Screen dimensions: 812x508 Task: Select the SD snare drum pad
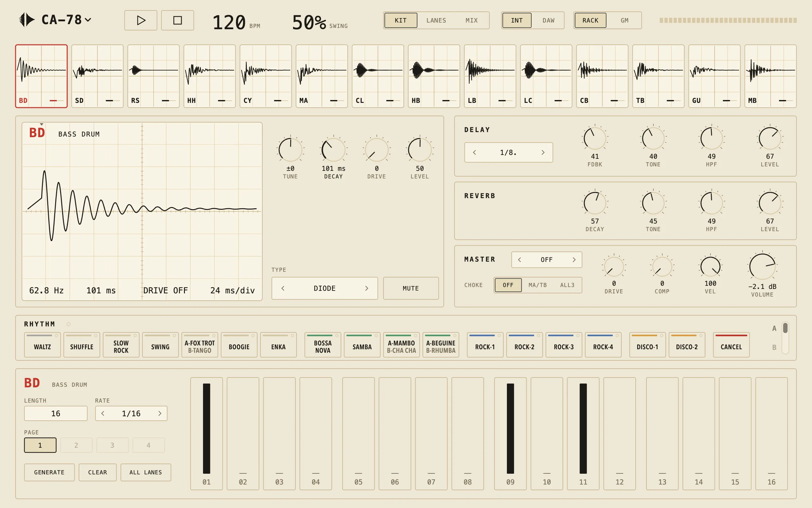[x=97, y=76]
